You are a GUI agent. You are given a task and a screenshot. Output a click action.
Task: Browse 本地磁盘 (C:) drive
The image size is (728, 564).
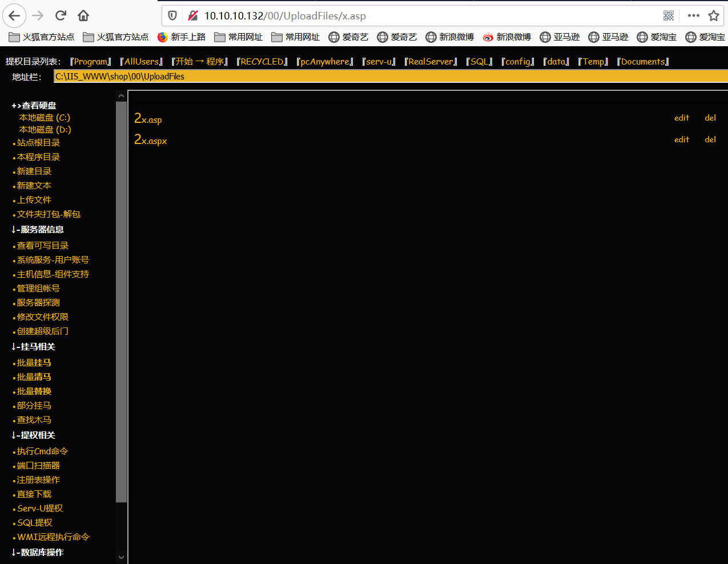(45, 118)
